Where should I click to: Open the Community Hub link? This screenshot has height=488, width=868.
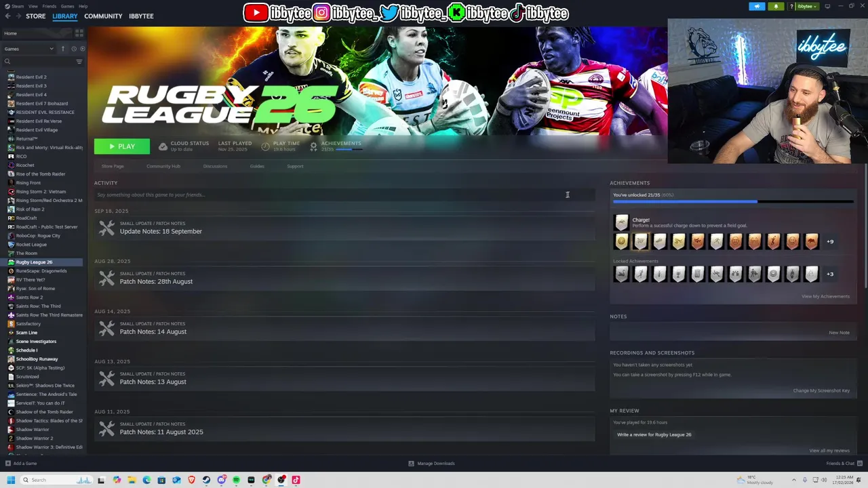click(163, 166)
